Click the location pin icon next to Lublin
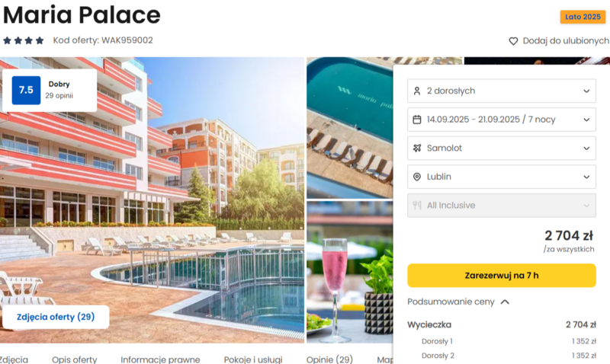 [416, 177]
